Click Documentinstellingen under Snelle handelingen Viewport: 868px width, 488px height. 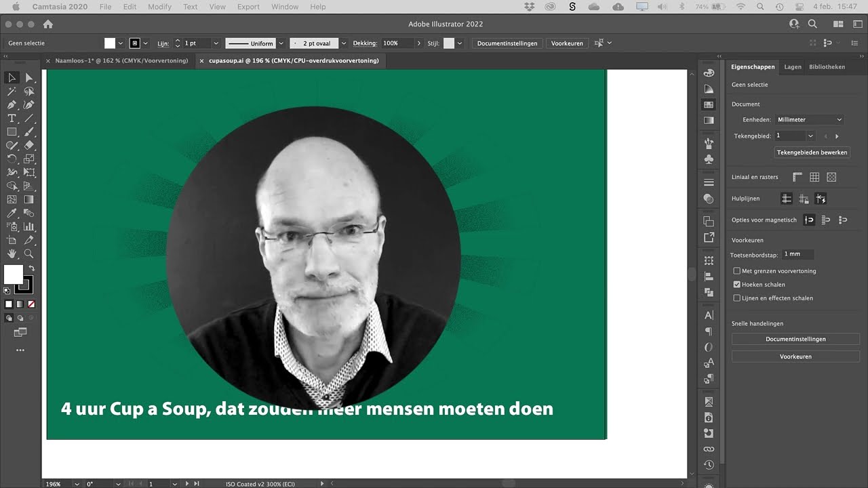point(795,339)
